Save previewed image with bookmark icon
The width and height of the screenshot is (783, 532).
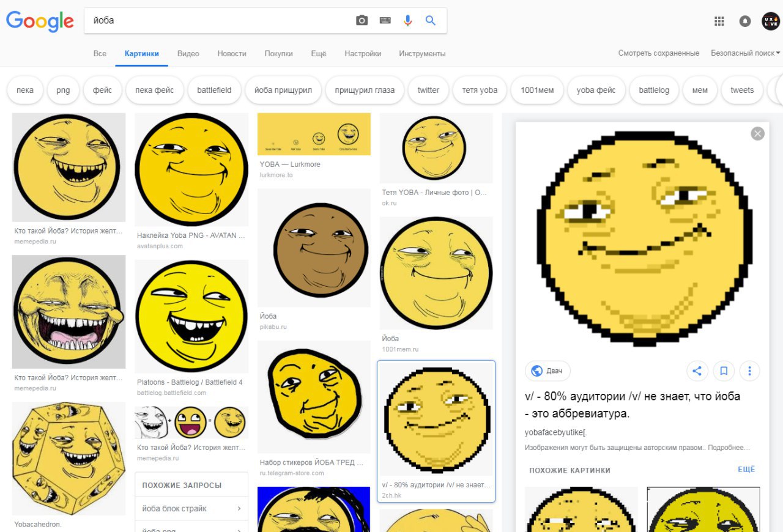pos(723,371)
